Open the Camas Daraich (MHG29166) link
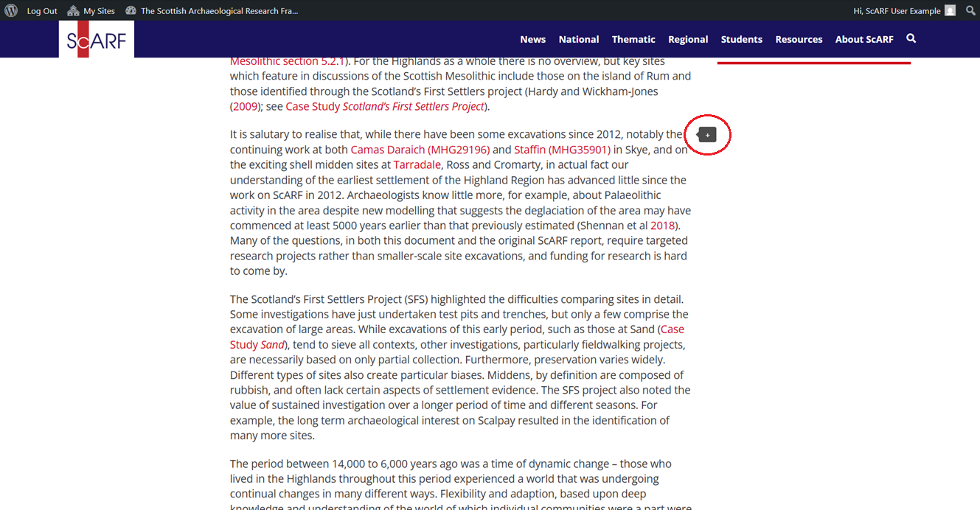Screen dimensions: 980x510 point(420,149)
